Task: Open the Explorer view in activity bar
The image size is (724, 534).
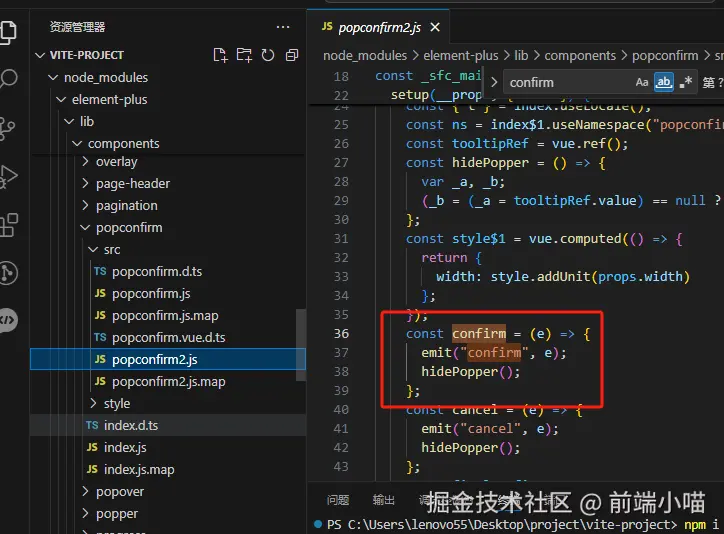Action: pos(7,32)
